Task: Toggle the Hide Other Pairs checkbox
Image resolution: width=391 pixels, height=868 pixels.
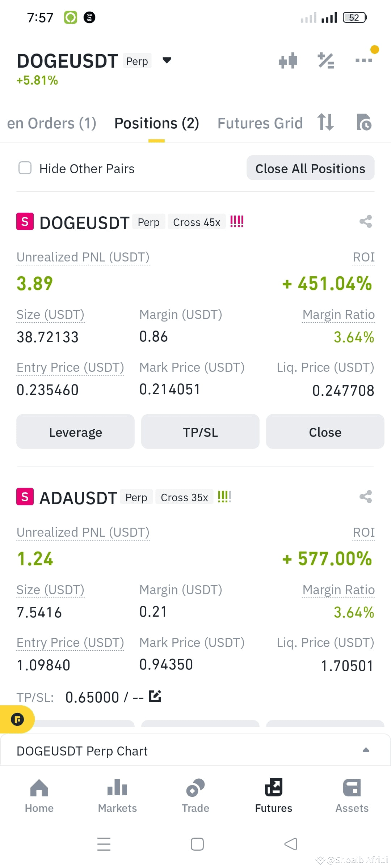Action: [x=25, y=168]
